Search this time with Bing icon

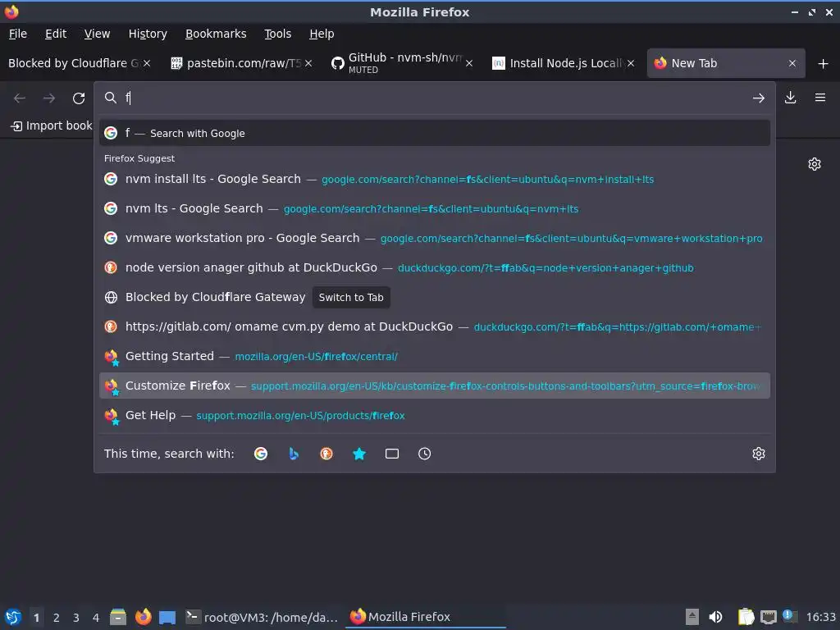(294, 454)
